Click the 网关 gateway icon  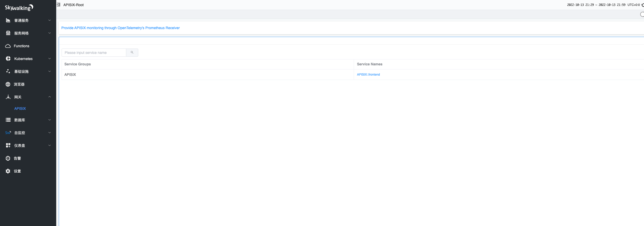(8, 97)
